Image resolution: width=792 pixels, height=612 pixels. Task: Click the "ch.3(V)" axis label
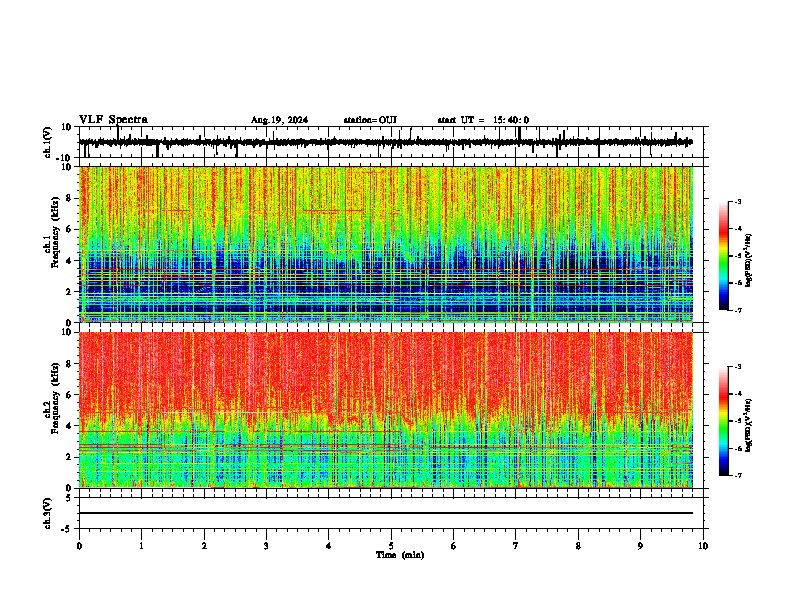[48, 513]
